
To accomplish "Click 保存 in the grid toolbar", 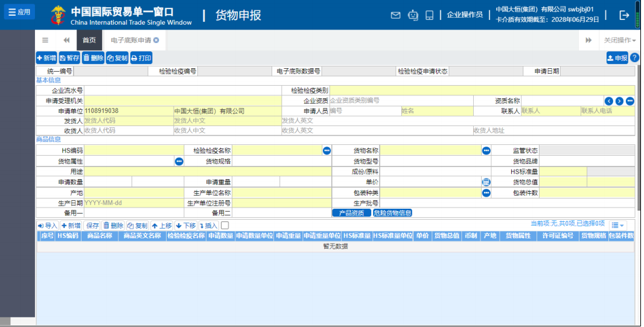I will click(x=92, y=226).
